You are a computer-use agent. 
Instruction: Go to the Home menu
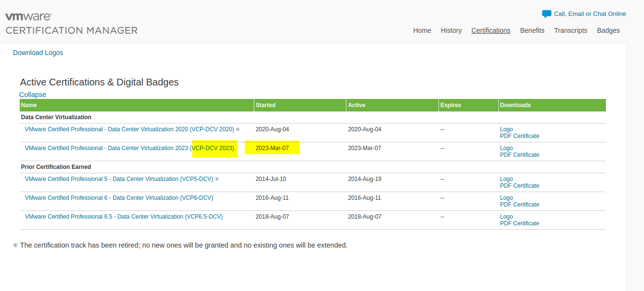point(422,30)
